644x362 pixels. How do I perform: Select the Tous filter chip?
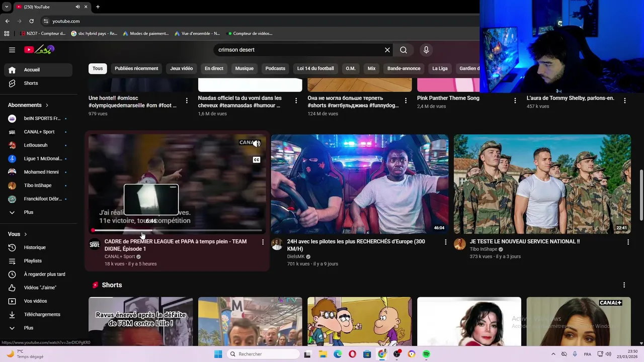[x=98, y=68]
